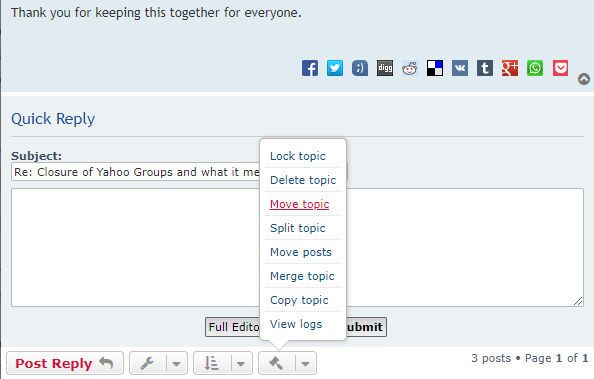Open View logs menu entry

pos(296,324)
